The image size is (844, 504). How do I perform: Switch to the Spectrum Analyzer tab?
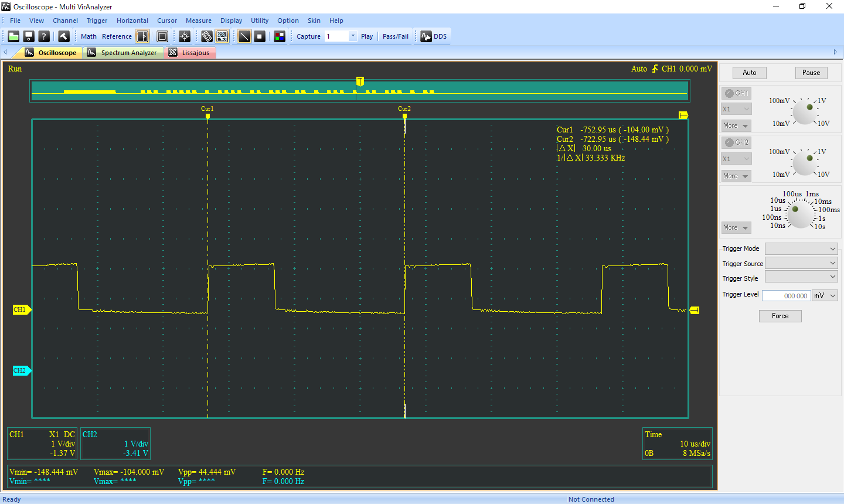pyautogui.click(x=123, y=53)
